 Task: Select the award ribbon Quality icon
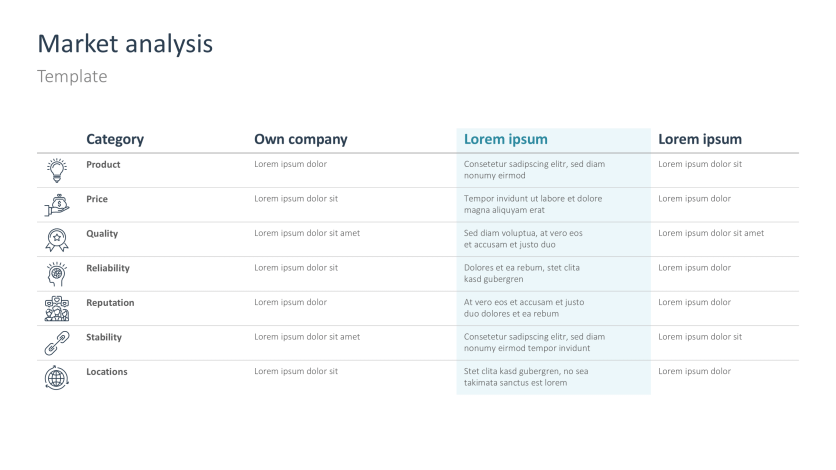pos(56,240)
